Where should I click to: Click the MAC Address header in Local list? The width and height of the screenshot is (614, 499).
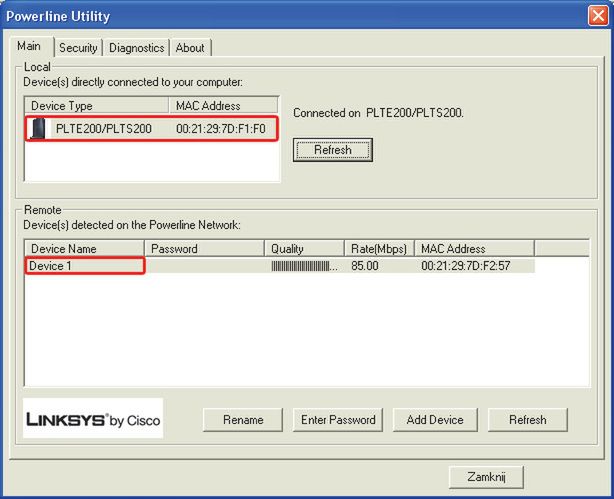[x=224, y=106]
